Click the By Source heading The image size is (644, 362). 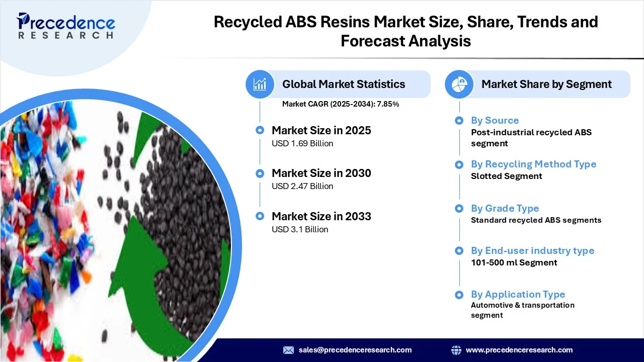495,120
